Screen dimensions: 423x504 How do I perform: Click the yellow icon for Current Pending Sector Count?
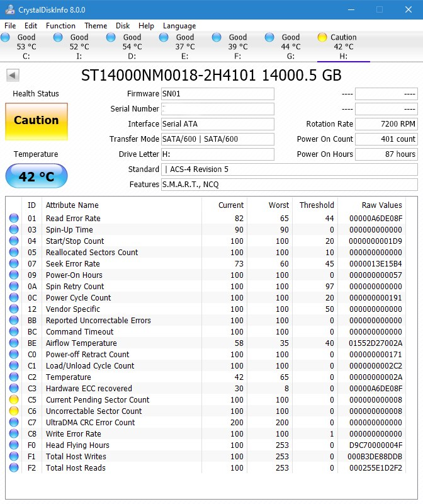[x=14, y=399]
